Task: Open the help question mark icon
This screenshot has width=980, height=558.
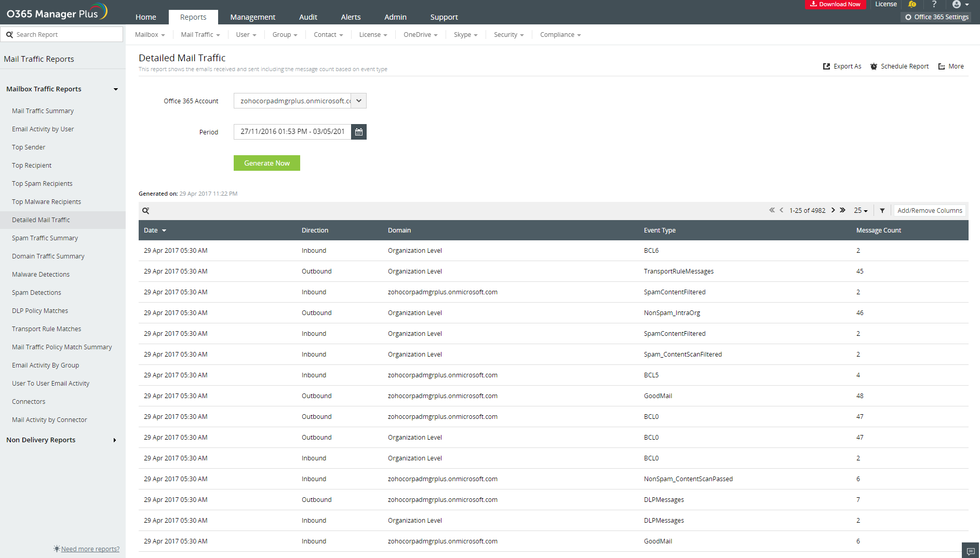Action: point(934,4)
